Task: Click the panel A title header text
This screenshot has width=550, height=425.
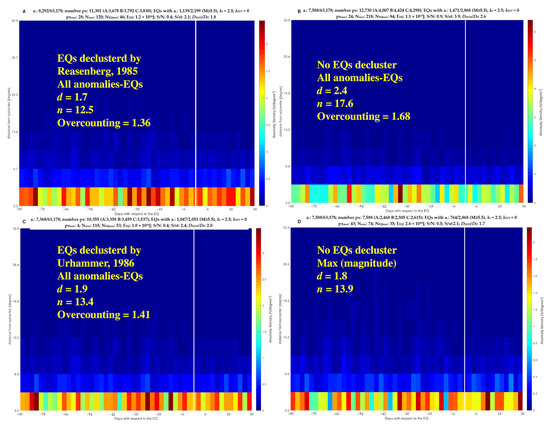Action: pyautogui.click(x=140, y=14)
